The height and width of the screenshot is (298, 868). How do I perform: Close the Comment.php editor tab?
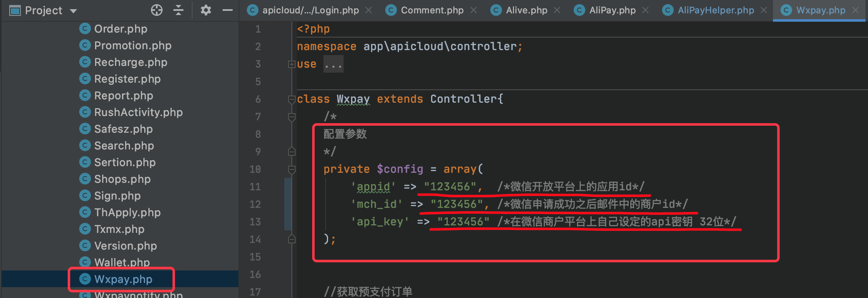474,10
